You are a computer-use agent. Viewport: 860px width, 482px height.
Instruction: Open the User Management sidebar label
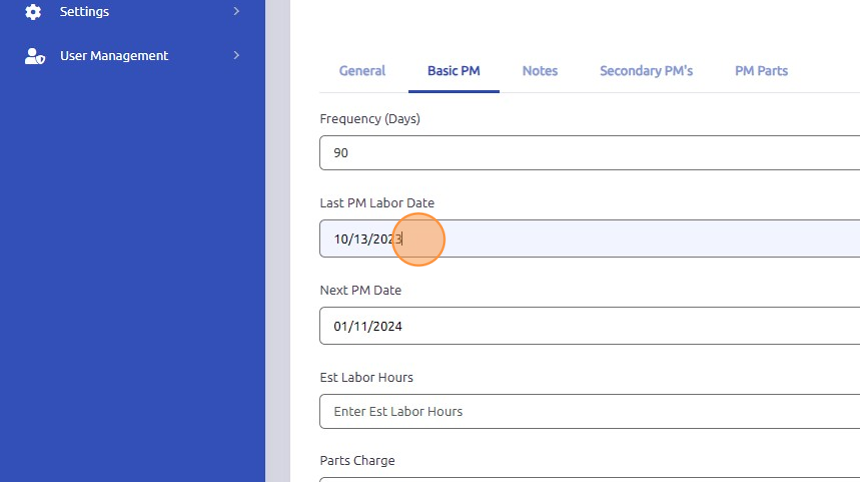tap(114, 56)
